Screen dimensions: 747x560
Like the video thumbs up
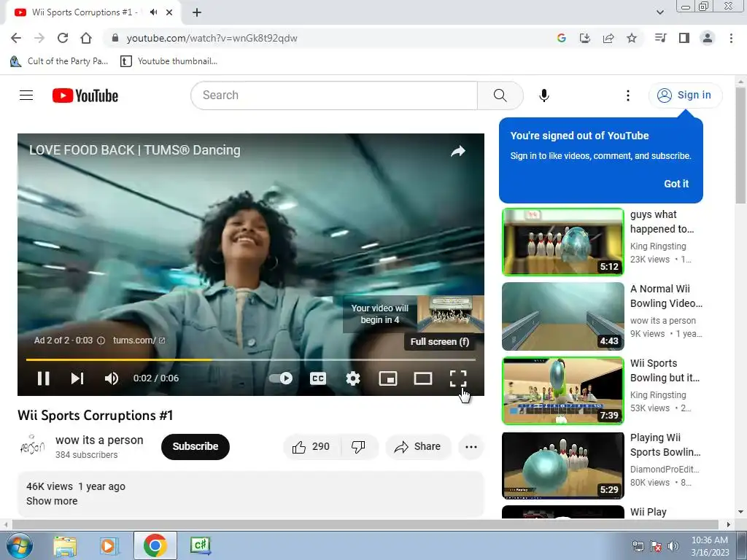click(311, 447)
